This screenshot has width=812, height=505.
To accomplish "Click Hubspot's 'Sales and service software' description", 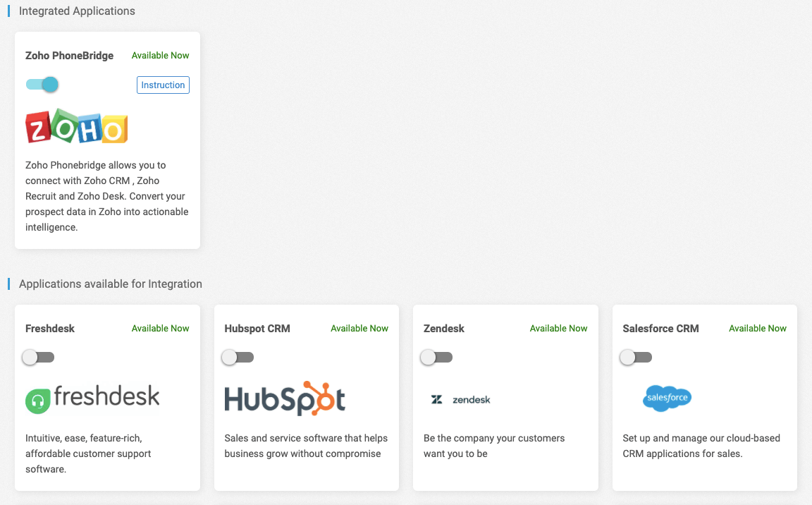I will pos(306,446).
